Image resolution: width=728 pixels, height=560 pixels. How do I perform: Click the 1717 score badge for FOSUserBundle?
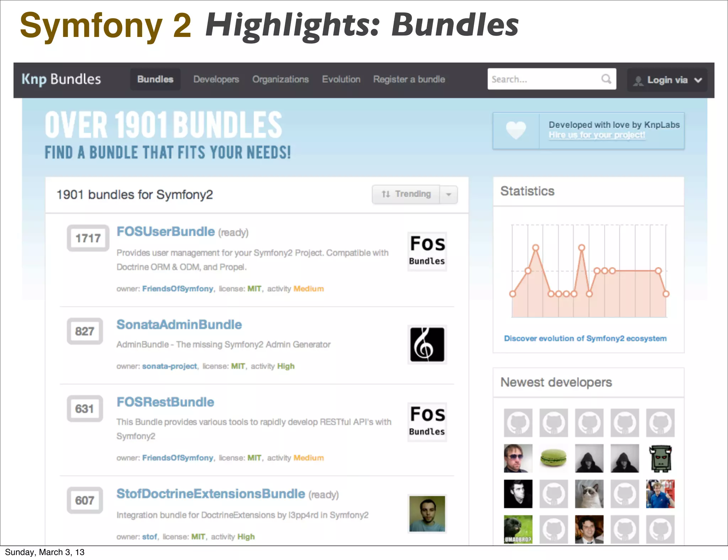88,238
